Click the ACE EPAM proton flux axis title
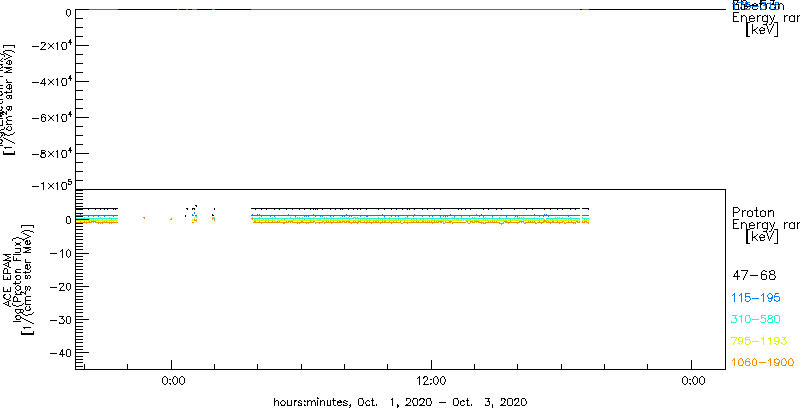Image resolution: width=800 pixels, height=410 pixels. click(x=17, y=280)
